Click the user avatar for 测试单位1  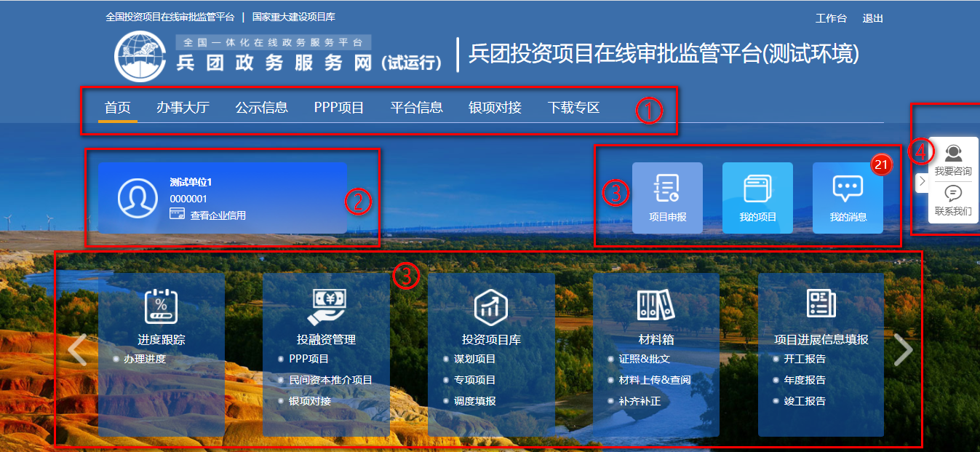pyautogui.click(x=138, y=197)
